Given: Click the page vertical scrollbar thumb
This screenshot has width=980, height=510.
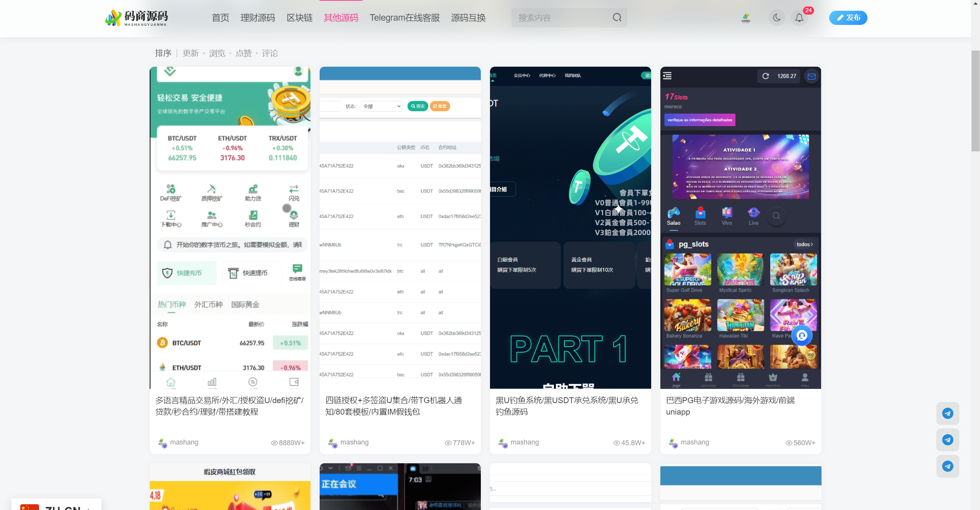Looking at the screenshot, I should 975,101.
